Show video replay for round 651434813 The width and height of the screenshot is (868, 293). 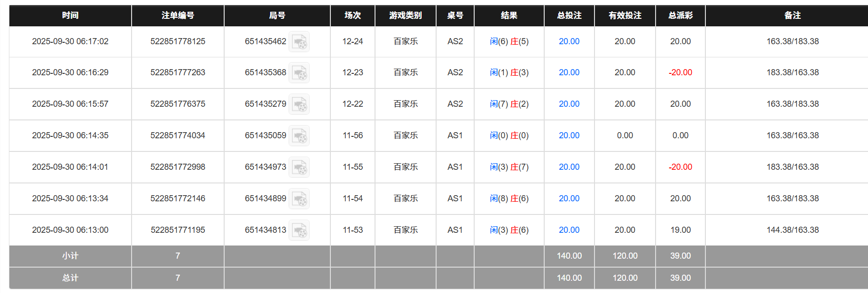click(x=299, y=230)
